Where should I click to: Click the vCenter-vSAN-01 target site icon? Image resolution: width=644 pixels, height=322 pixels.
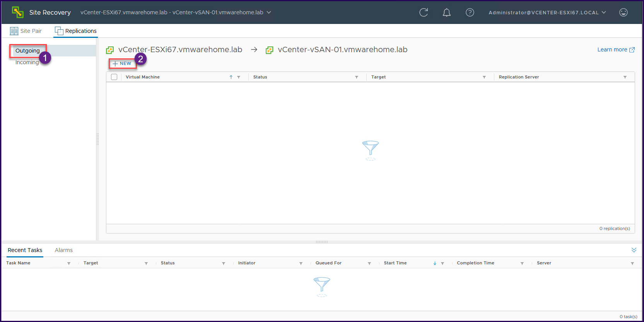tap(270, 50)
